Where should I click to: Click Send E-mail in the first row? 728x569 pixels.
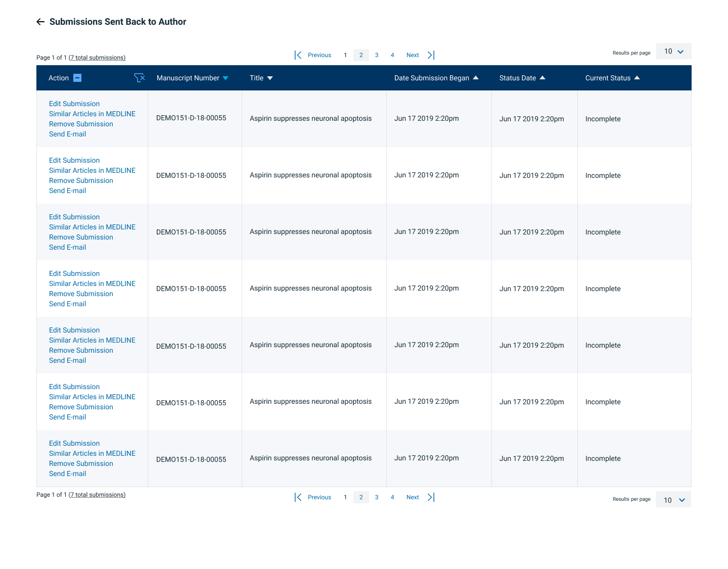click(x=67, y=134)
